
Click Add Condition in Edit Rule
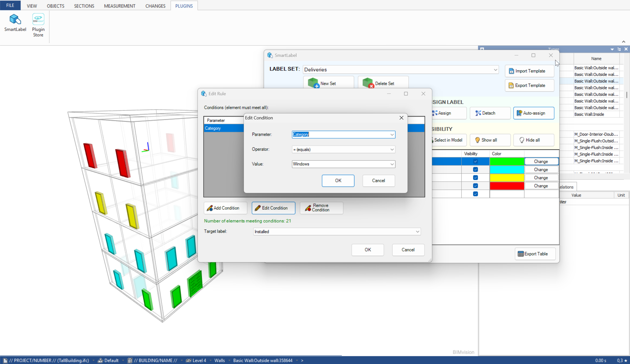(225, 208)
